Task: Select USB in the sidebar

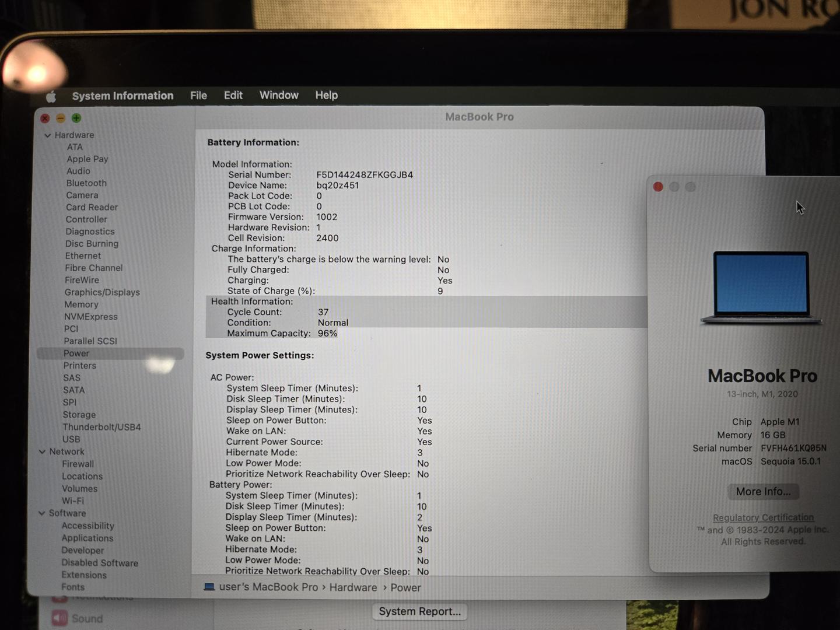Action: coord(71,439)
